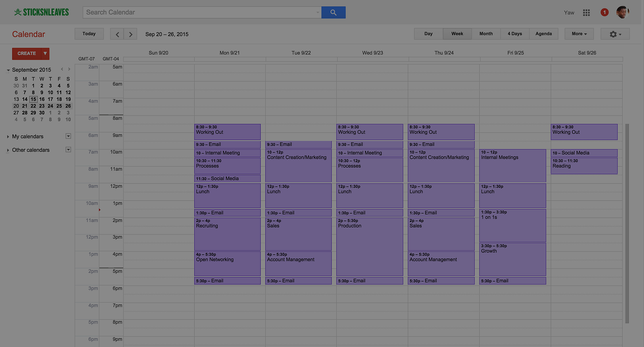Open the settings gear menu

(615, 34)
